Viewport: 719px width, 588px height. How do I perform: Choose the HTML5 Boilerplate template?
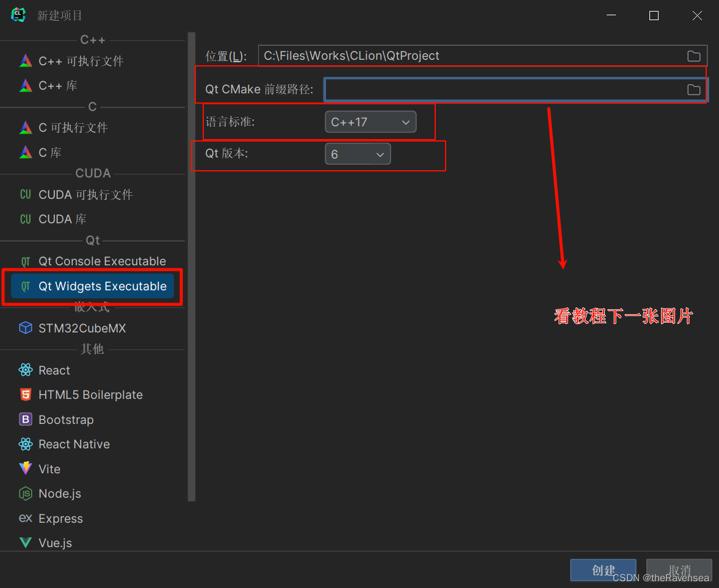[x=92, y=395]
